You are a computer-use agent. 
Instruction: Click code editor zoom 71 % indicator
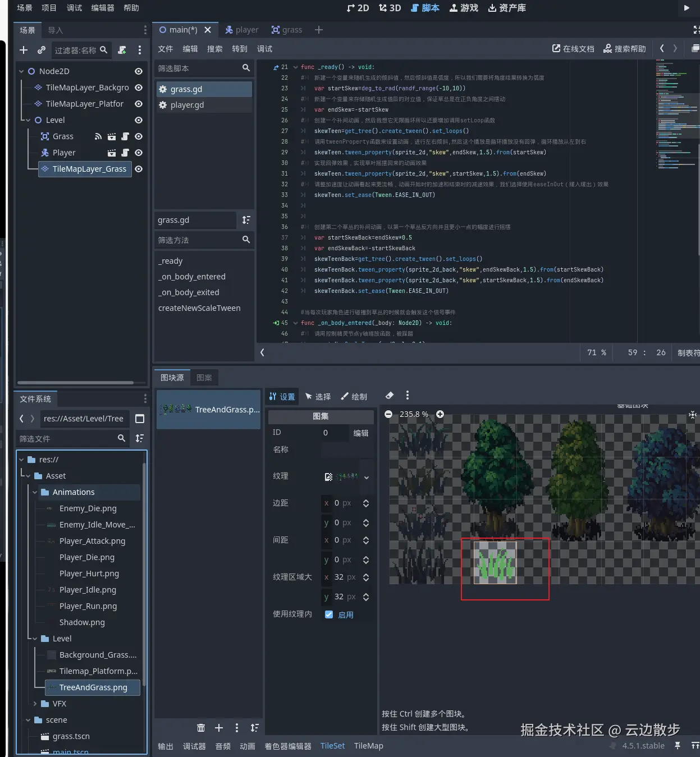point(597,352)
